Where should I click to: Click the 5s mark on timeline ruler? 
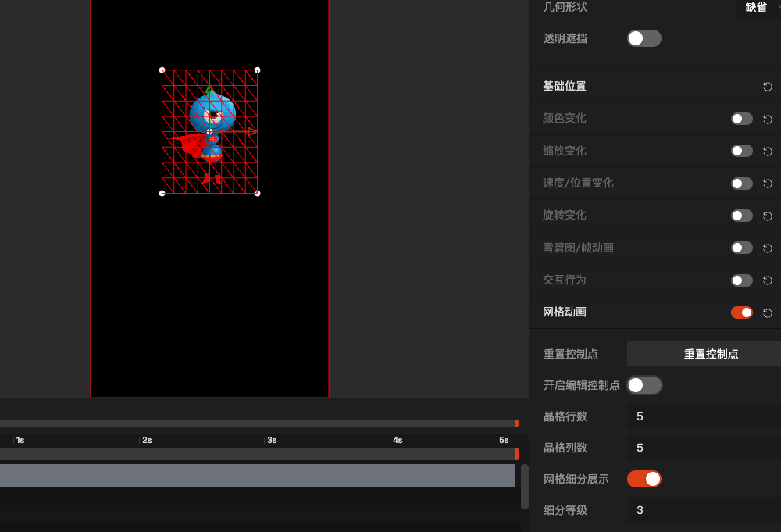504,441
